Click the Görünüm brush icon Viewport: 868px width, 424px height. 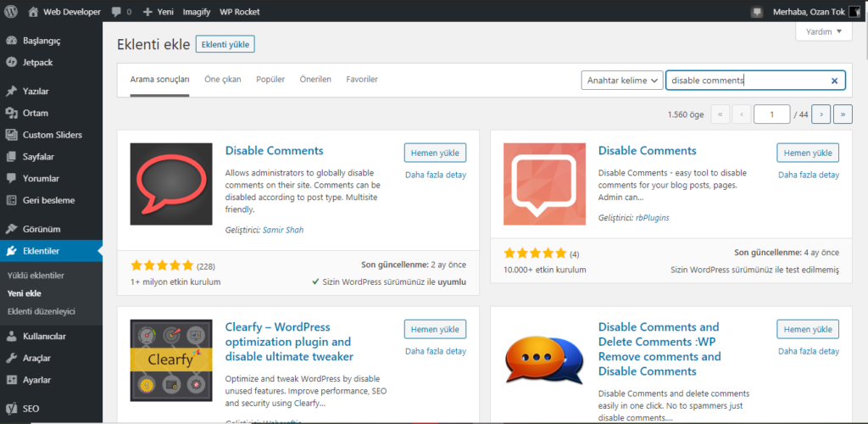(x=12, y=229)
